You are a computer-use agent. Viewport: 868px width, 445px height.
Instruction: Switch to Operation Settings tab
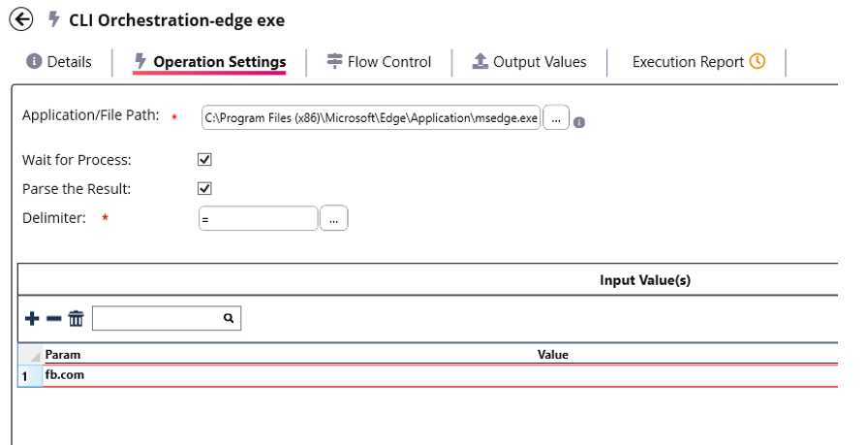point(210,61)
